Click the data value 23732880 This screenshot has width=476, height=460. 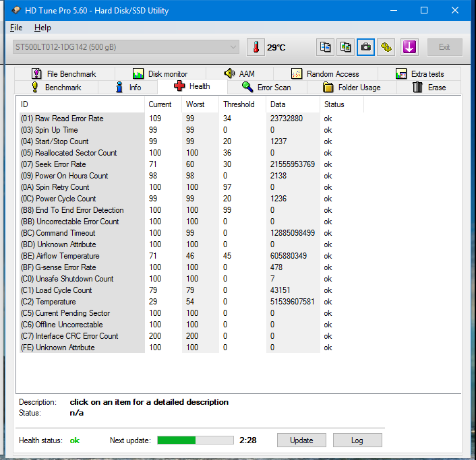(x=287, y=119)
